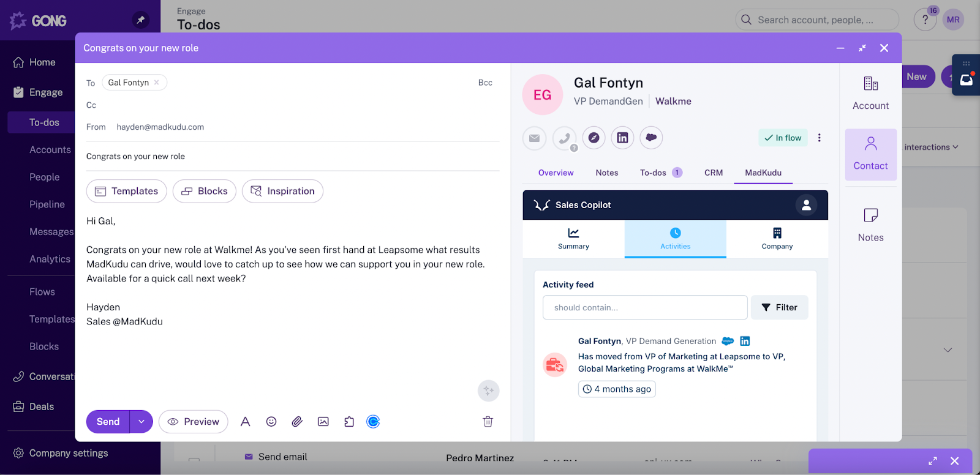Click the email icon under Gal Fontyn
The height and width of the screenshot is (475, 980).
pos(534,138)
